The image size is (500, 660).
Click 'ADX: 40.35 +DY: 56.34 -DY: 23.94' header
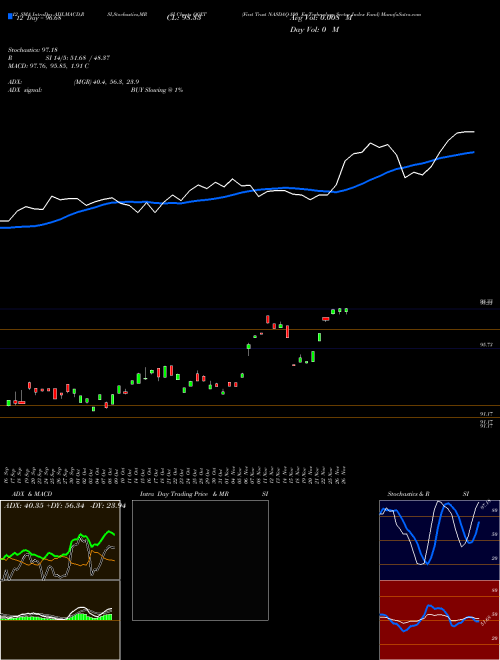pos(65,506)
